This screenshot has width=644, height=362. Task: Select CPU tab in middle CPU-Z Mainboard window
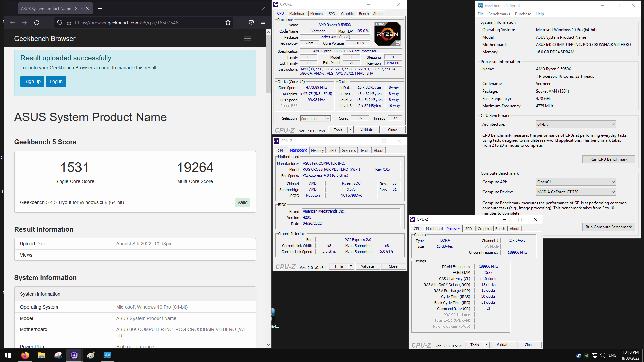[x=281, y=150]
